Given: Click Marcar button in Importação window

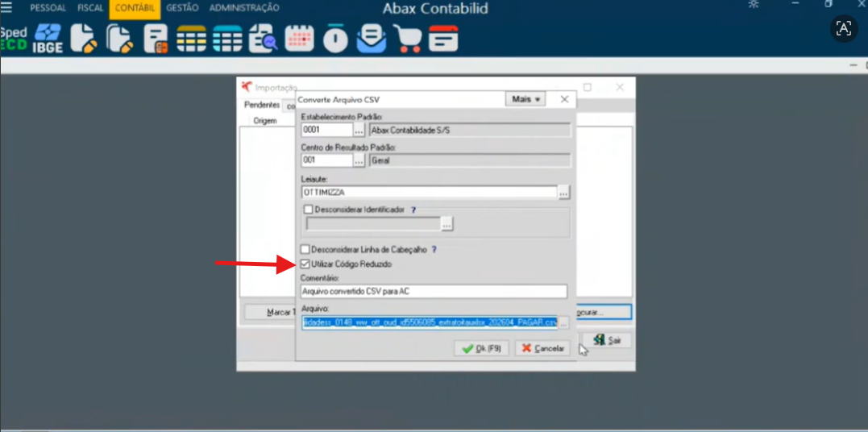Looking at the screenshot, I should coord(270,313).
